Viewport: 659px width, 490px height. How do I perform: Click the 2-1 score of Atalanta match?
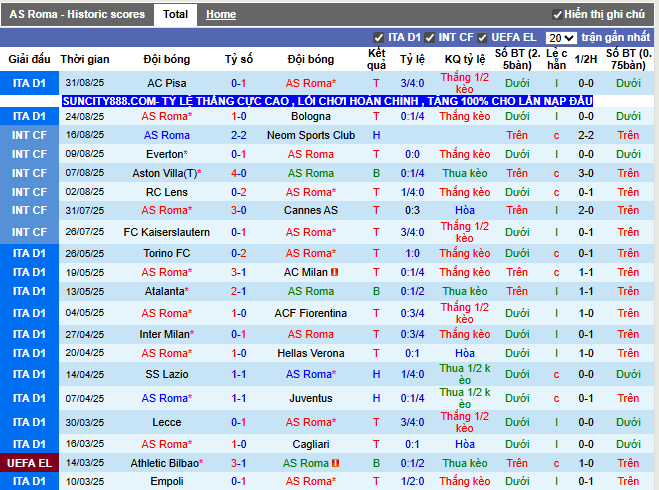238,291
